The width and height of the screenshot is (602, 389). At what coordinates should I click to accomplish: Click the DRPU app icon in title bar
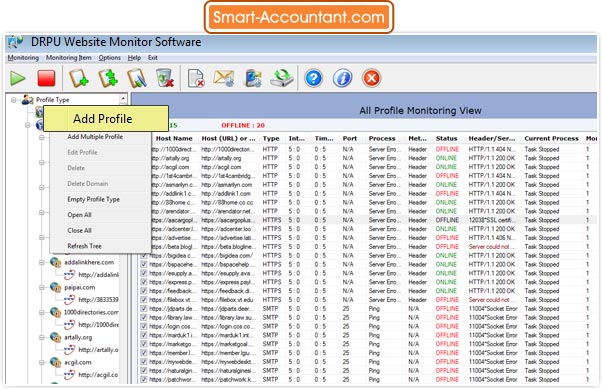(x=15, y=41)
